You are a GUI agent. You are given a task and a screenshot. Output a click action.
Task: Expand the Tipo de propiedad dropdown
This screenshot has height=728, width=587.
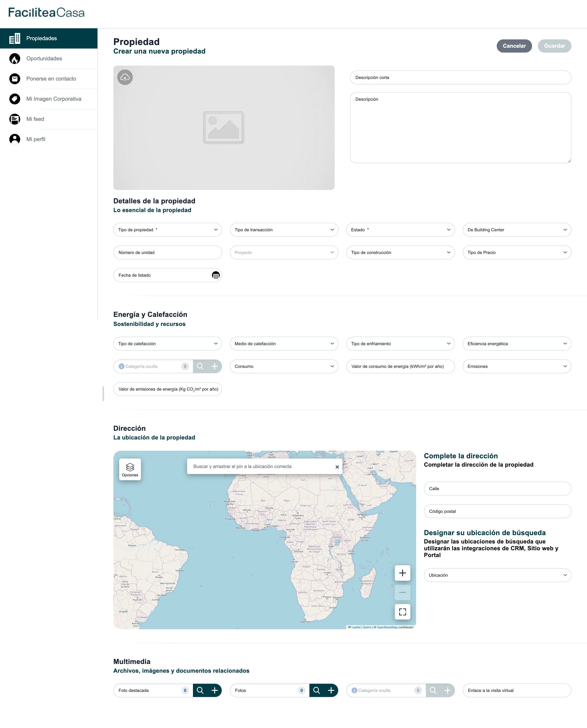coord(167,230)
